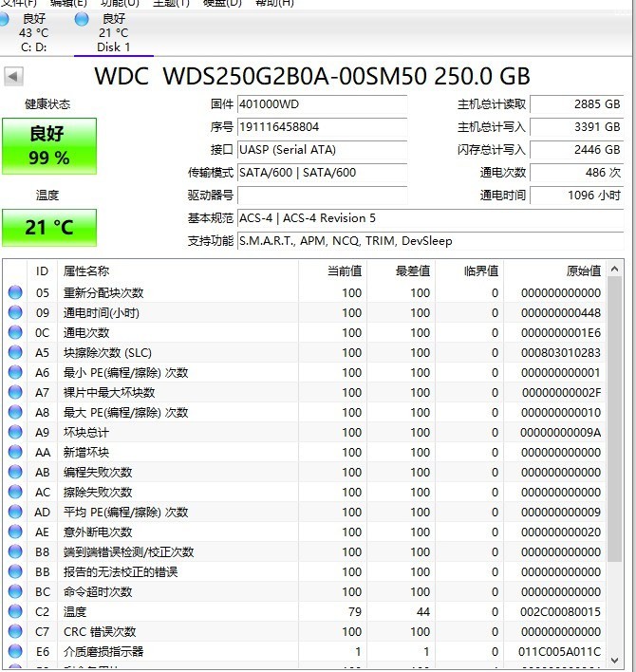
Task: Select raw value 000803010283 in row A5
Action: 561,353
